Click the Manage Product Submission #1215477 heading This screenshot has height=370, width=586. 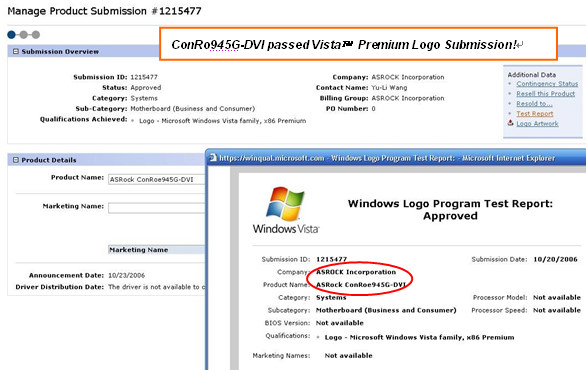click(104, 11)
